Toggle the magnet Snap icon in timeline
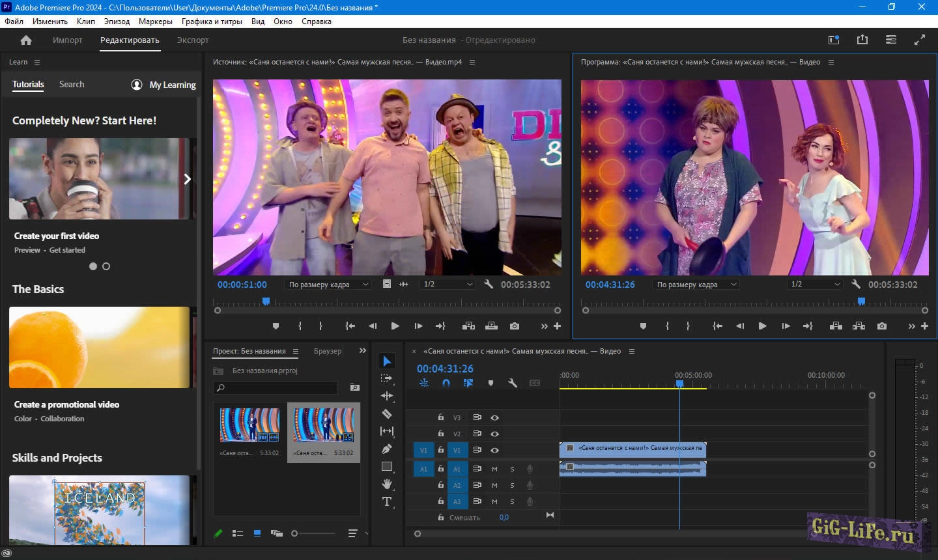This screenshot has width=938, height=560. pos(446,384)
